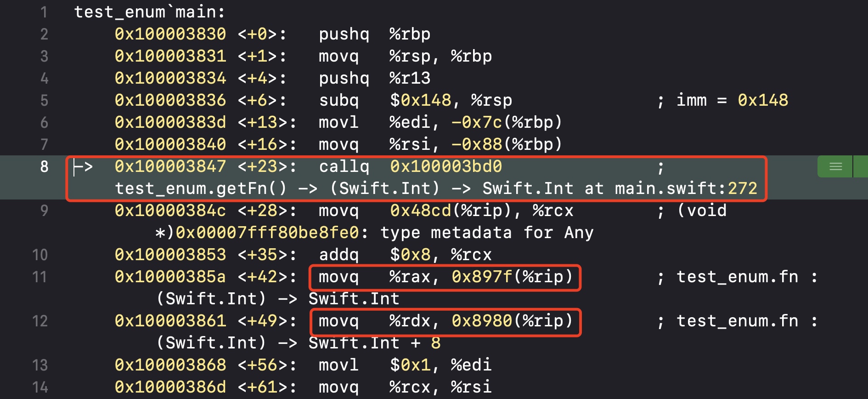Click line number 5 in gutter
This screenshot has width=868, height=399.
click(44, 100)
